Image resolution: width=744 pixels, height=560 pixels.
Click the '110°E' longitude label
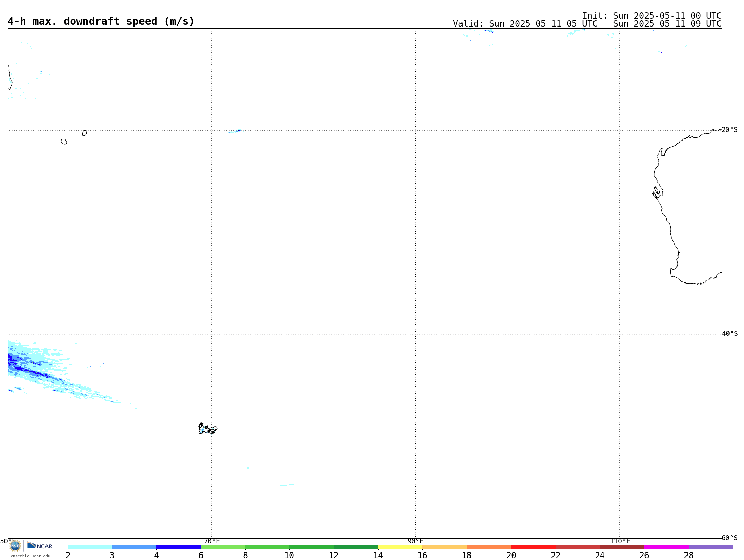[x=620, y=541]
